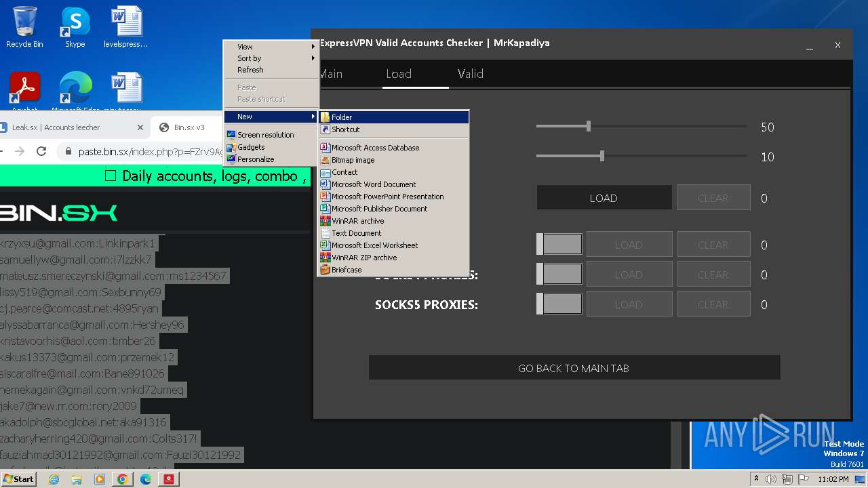868x488 pixels.
Task: Open the Recycle Bin desktop icon
Action: [x=24, y=27]
